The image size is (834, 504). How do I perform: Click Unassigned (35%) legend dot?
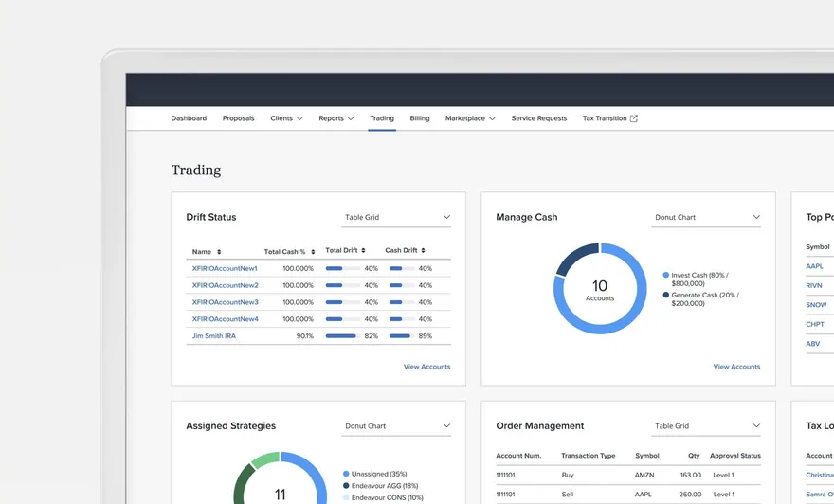pyautogui.click(x=346, y=474)
